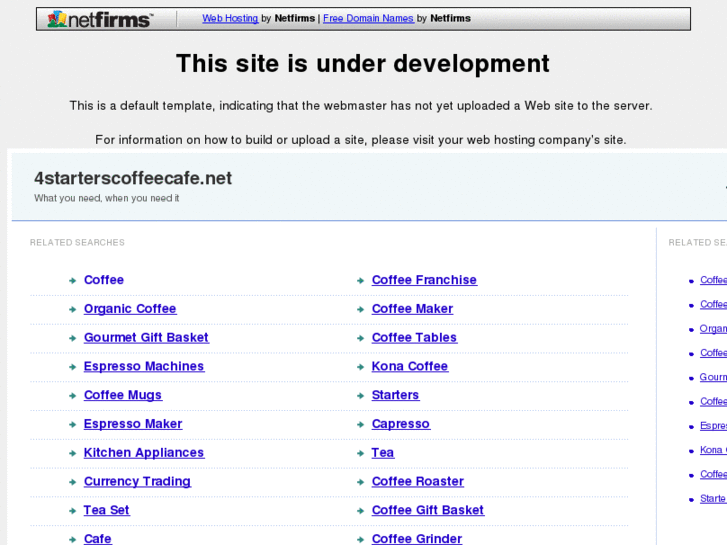The image size is (727, 545).
Task: Open the Tea link
Action: [383, 452]
